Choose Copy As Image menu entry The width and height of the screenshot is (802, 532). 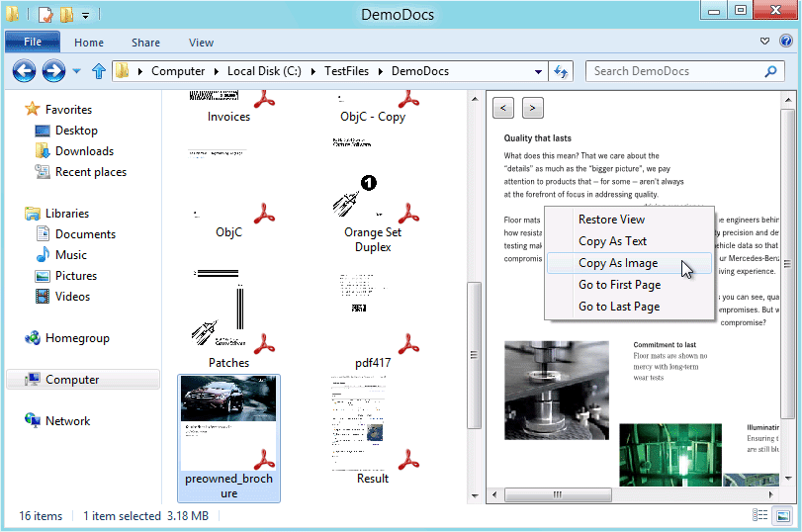(629, 263)
